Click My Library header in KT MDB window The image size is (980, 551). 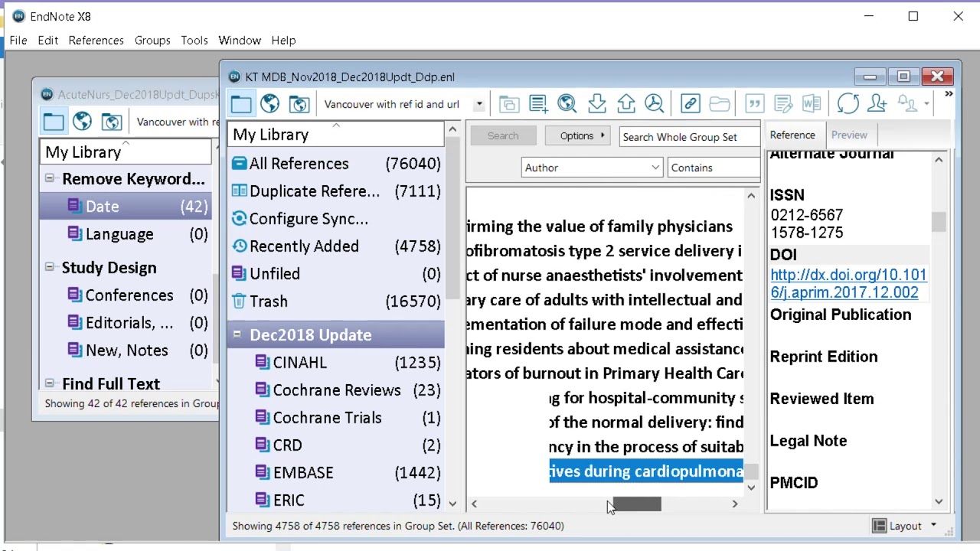[x=336, y=135]
